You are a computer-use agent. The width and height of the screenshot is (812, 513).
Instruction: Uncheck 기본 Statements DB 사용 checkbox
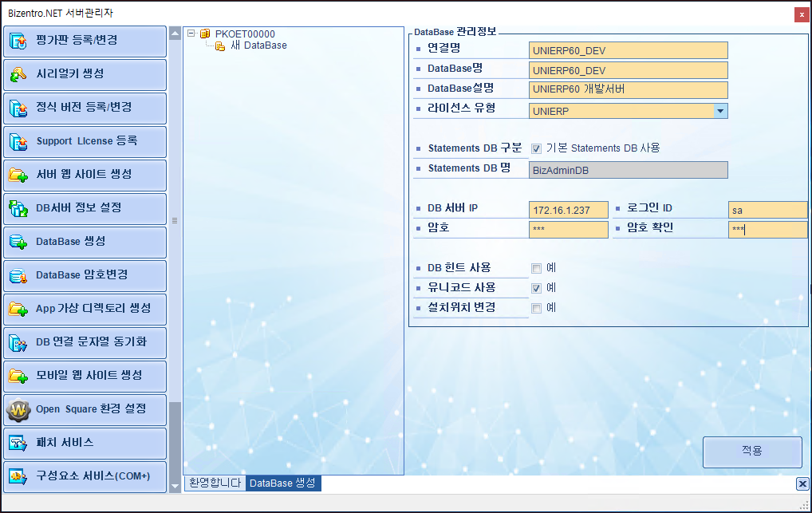pyautogui.click(x=536, y=148)
